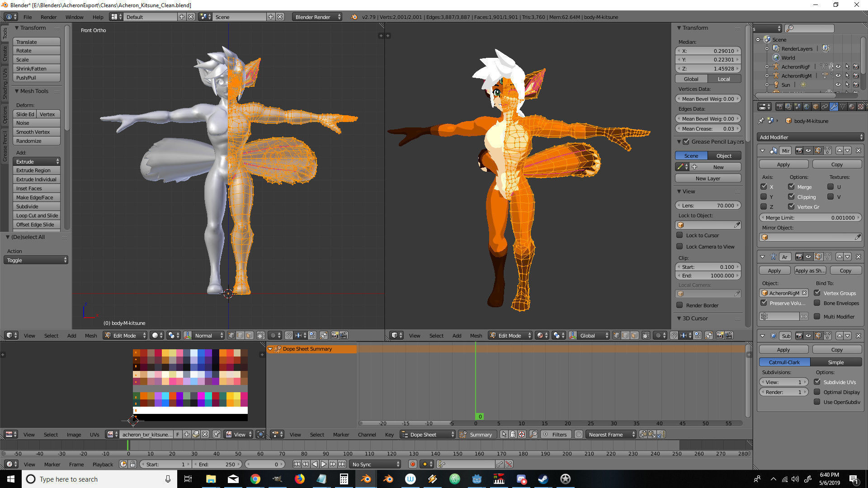Adjust the Mean Crease slider field
Screen dimensions: 868x488
pos(708,128)
